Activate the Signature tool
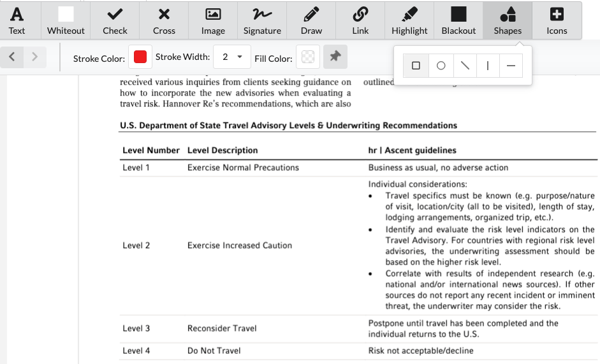 coord(262,20)
